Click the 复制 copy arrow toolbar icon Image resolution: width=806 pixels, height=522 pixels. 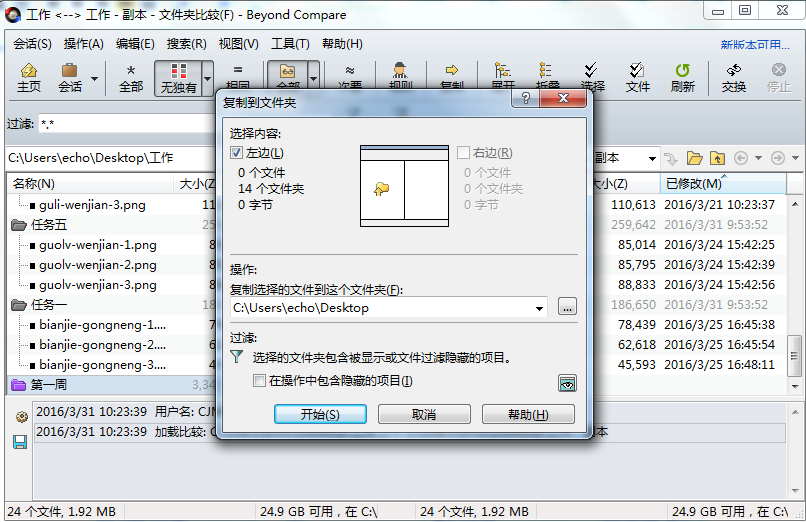[452, 77]
